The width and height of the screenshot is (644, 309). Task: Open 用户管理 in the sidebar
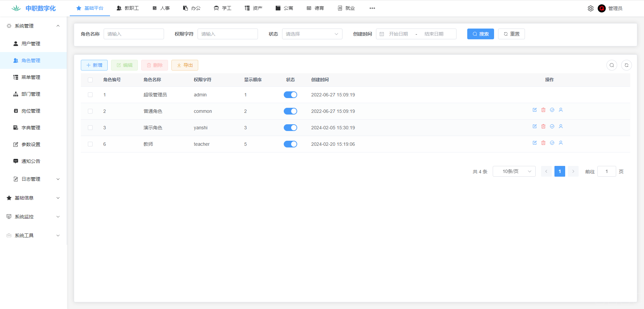pos(31,44)
